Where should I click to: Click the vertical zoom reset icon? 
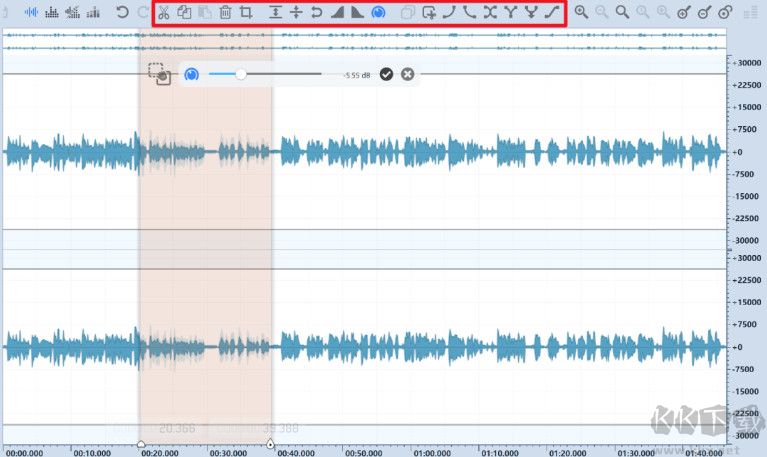[725, 12]
